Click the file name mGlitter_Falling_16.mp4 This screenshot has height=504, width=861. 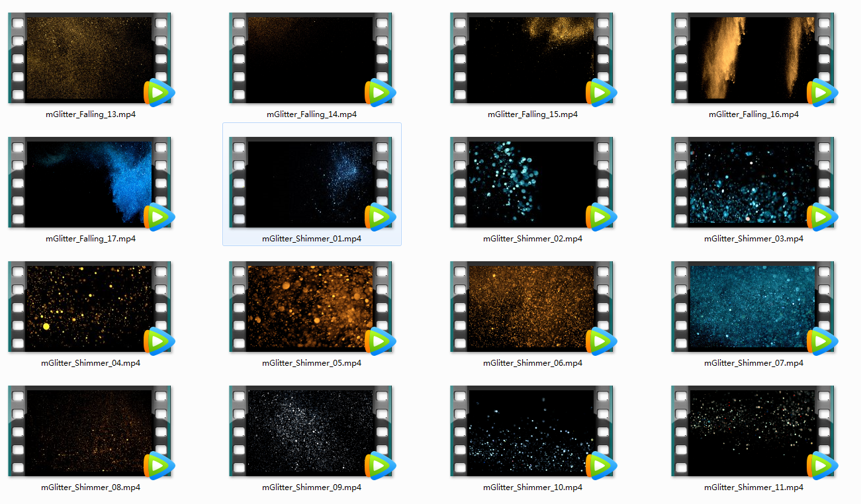point(754,114)
